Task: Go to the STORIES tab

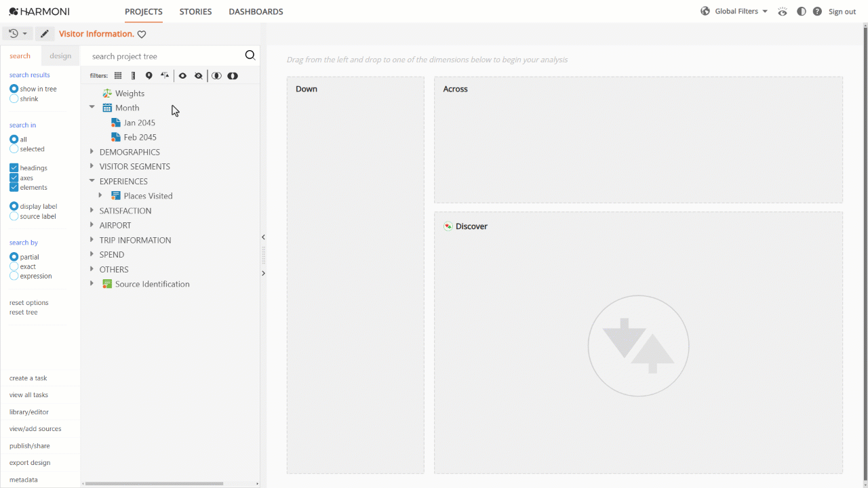Action: point(195,12)
